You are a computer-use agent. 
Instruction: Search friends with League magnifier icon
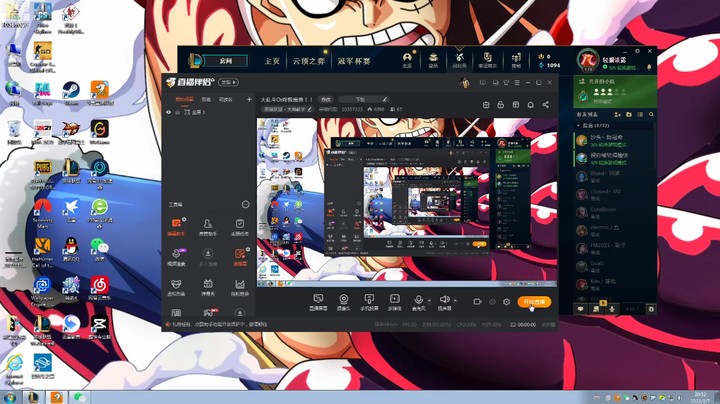[651, 114]
